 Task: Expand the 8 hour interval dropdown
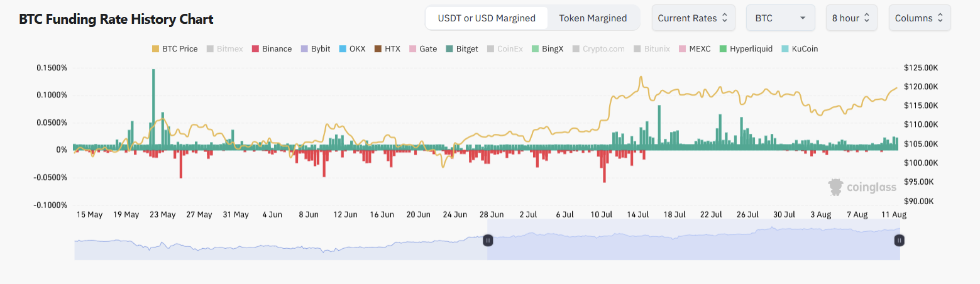852,18
